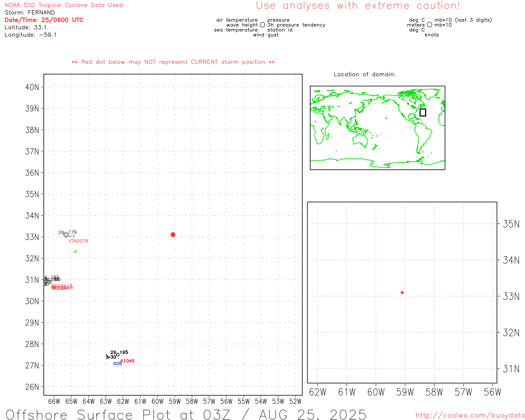Click the 31N label on inset map
This screenshot has width=525, height=420.
coord(511,369)
